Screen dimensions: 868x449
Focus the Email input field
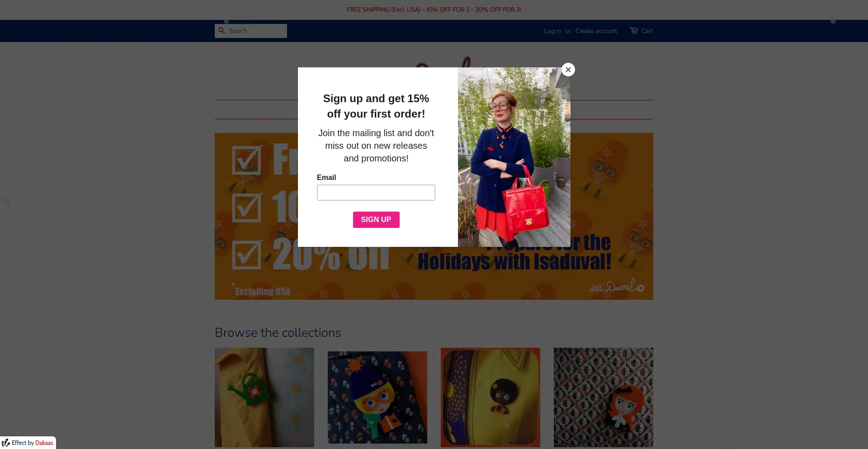376,193
